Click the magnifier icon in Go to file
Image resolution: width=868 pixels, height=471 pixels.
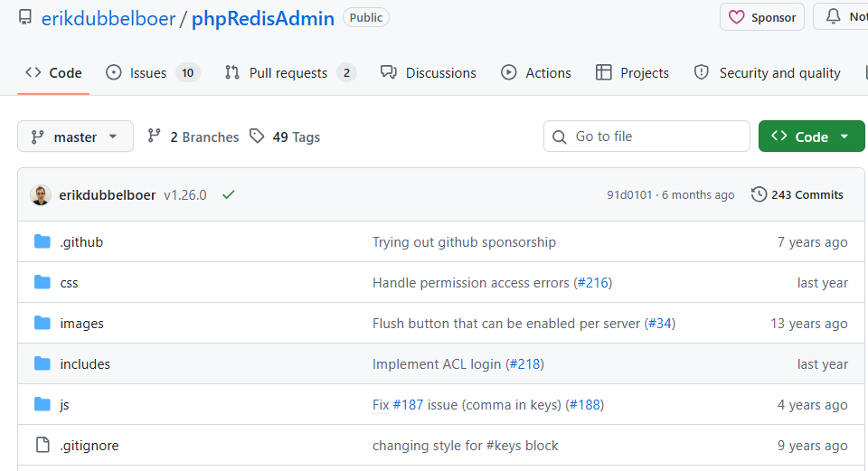click(560, 137)
